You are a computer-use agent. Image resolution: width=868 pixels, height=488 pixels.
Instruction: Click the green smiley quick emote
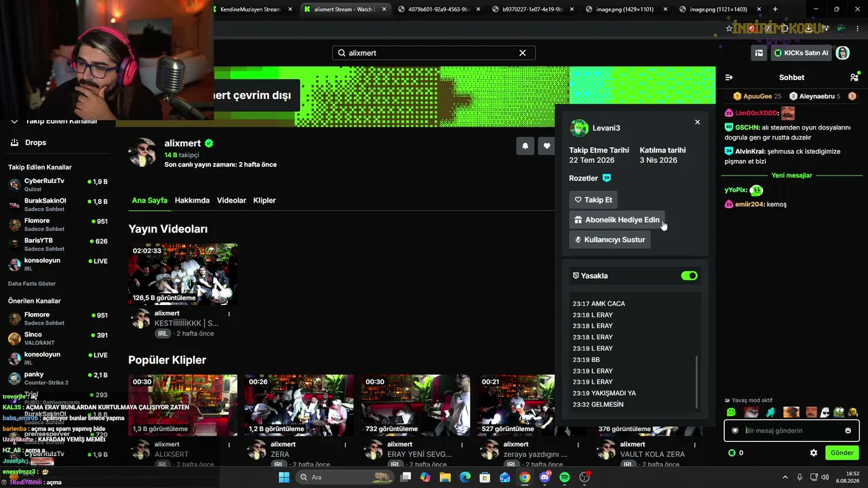(731, 412)
